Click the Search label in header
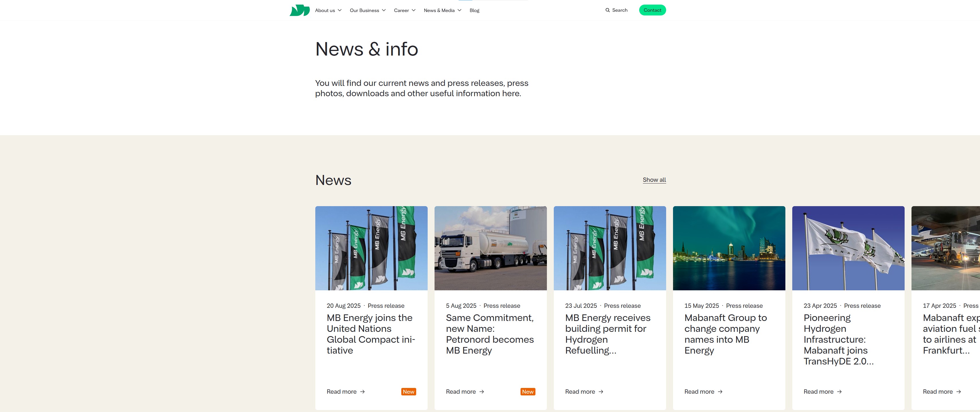This screenshot has width=980, height=412. [x=620, y=10]
